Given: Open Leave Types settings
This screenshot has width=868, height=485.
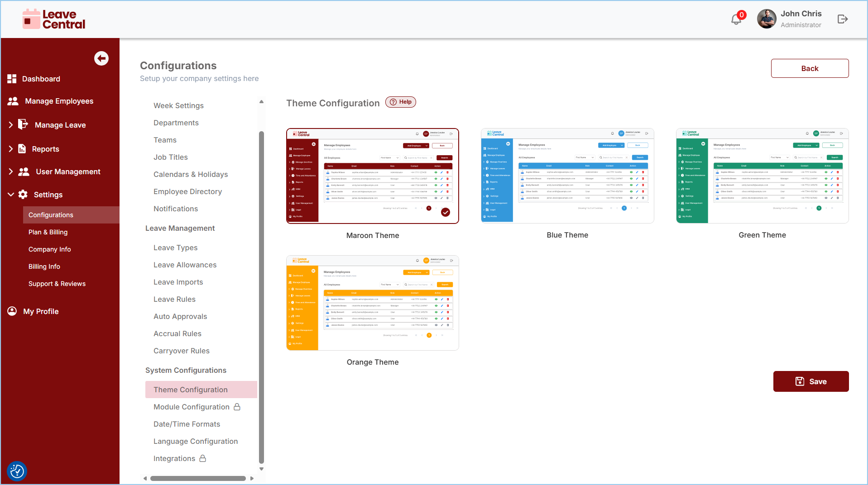Looking at the screenshot, I should click(176, 247).
